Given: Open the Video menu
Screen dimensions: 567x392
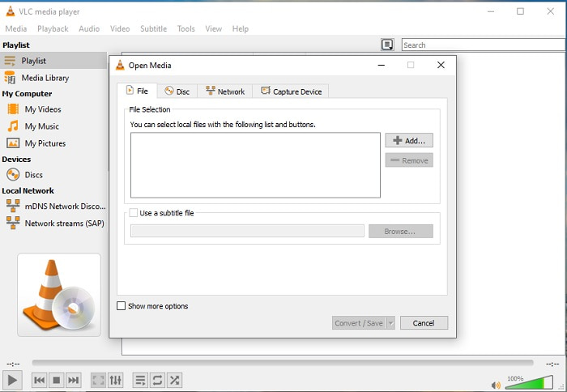Looking at the screenshot, I should coord(120,28).
